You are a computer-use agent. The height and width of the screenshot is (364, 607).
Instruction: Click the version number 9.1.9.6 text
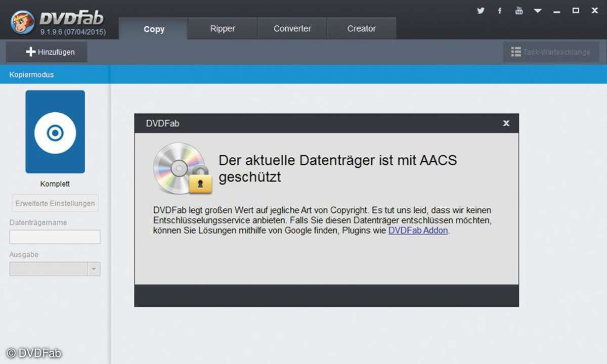click(73, 31)
